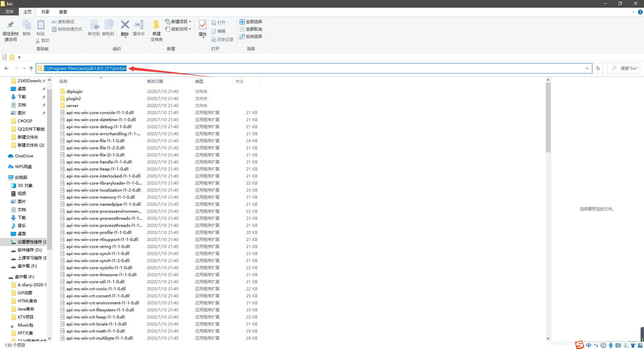Click Copy path (复制路径)

tap(63, 21)
